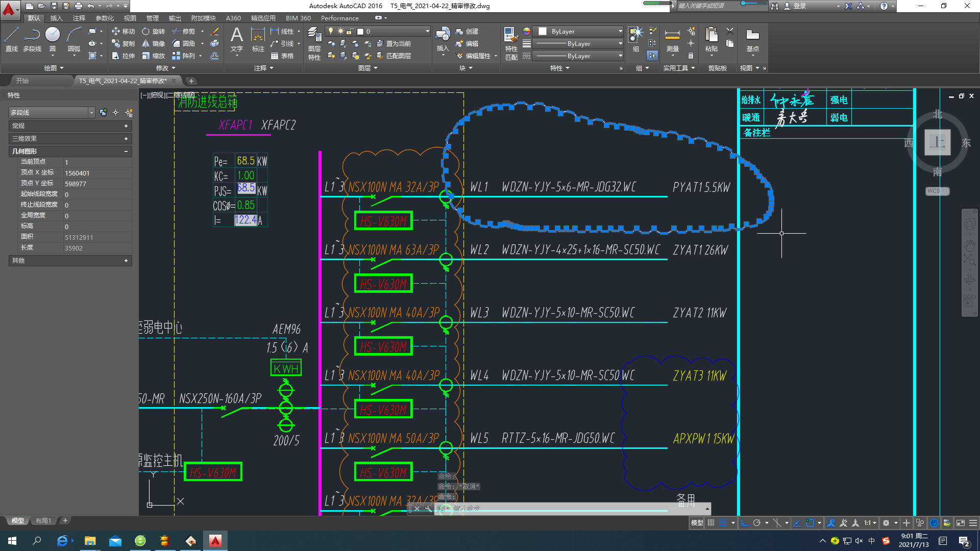Toggle annotation visibility in status bar
Image resolution: width=980 pixels, height=551 pixels.
831,523
